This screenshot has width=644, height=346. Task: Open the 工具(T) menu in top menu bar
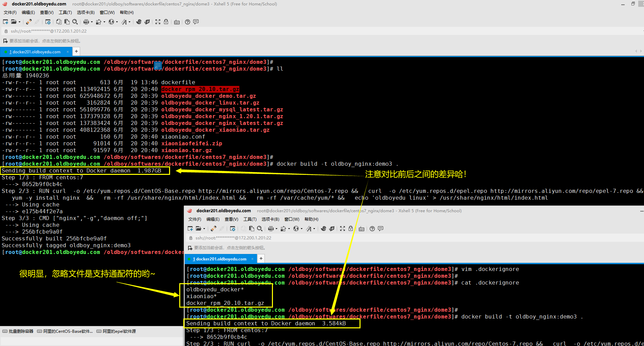tap(65, 13)
